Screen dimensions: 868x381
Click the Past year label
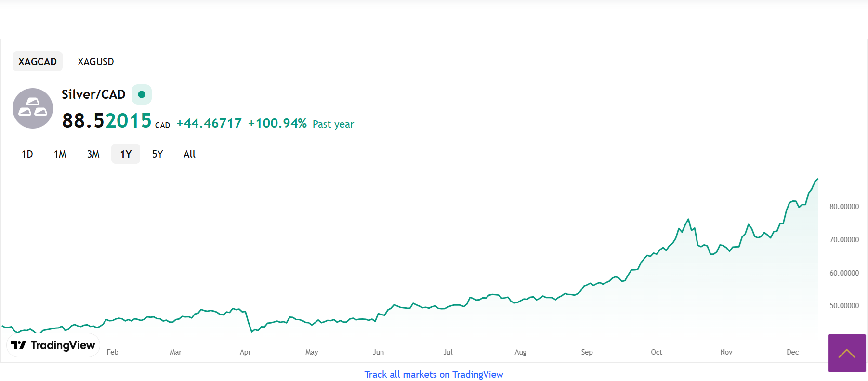333,124
